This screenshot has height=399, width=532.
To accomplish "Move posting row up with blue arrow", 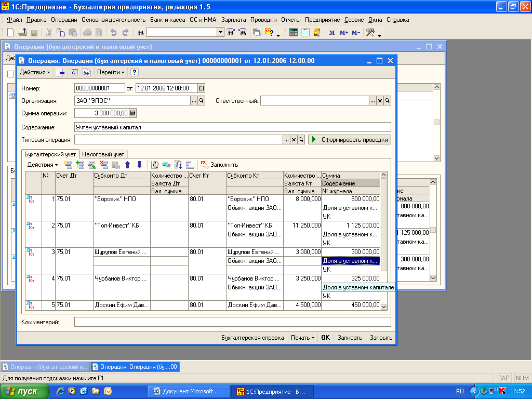I will point(128,165).
